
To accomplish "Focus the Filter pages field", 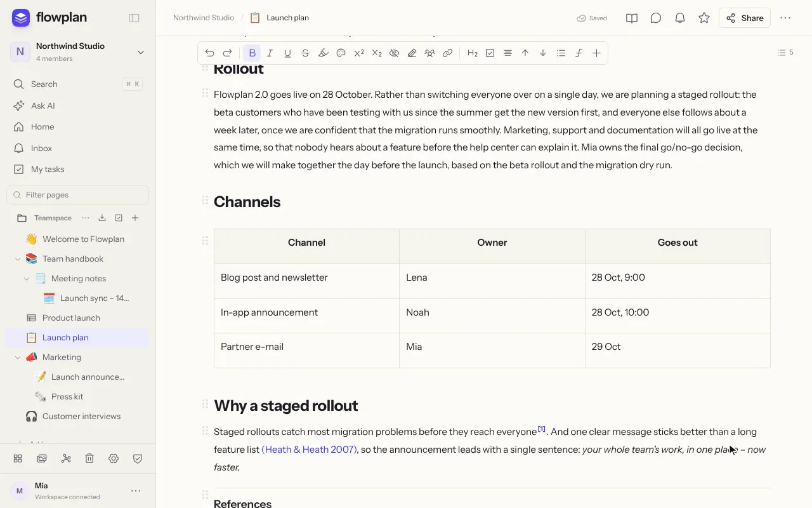I will 77,195.
